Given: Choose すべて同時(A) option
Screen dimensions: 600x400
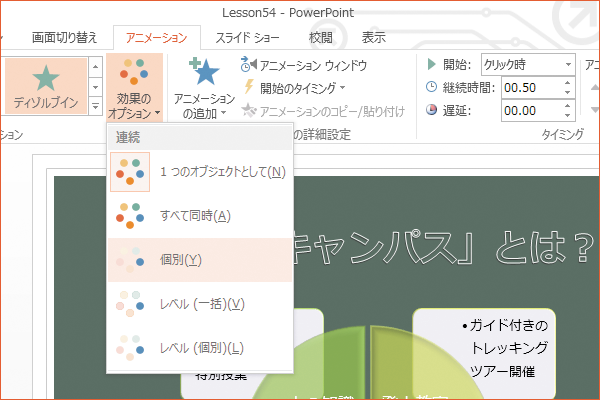Looking at the screenshot, I should tap(200, 216).
